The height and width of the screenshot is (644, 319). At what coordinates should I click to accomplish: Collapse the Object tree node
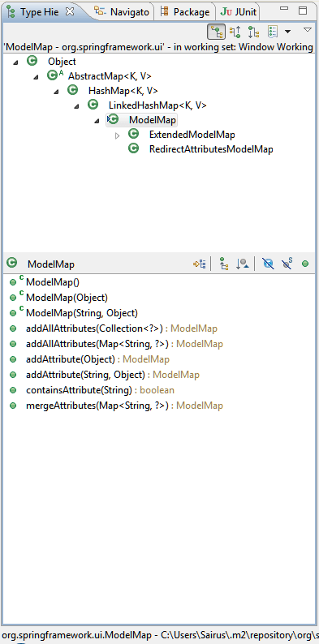click(x=15, y=63)
